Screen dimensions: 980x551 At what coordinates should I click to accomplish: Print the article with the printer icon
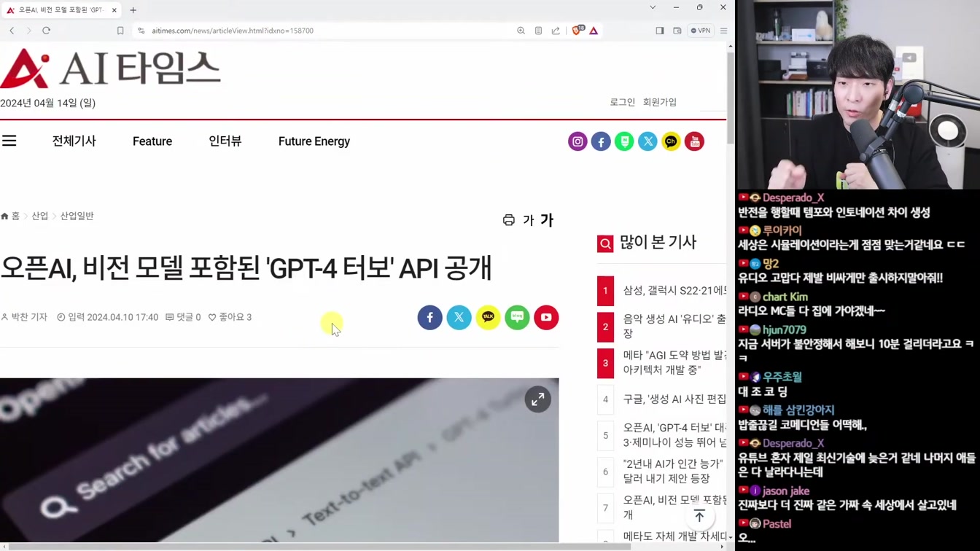509,220
